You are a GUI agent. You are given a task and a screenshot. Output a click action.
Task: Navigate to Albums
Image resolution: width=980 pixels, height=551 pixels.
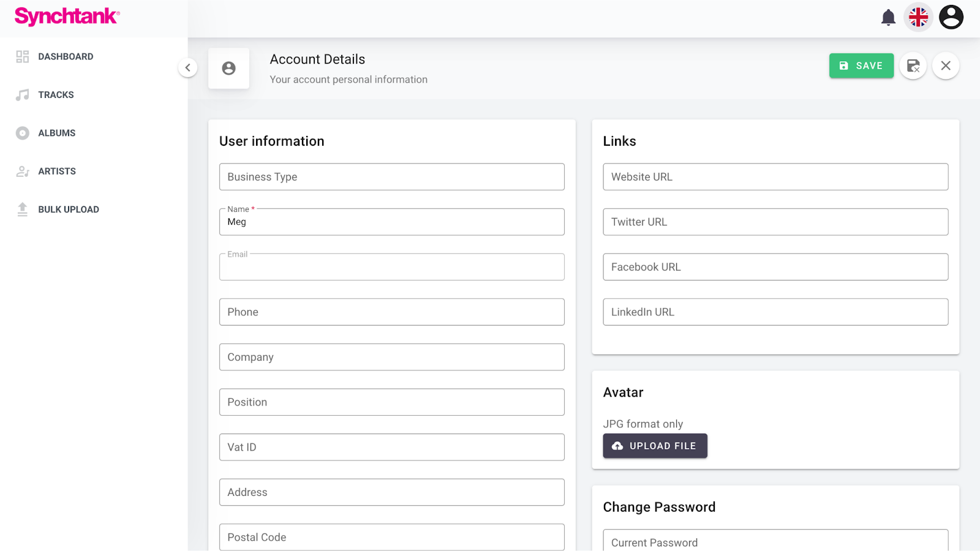point(56,133)
